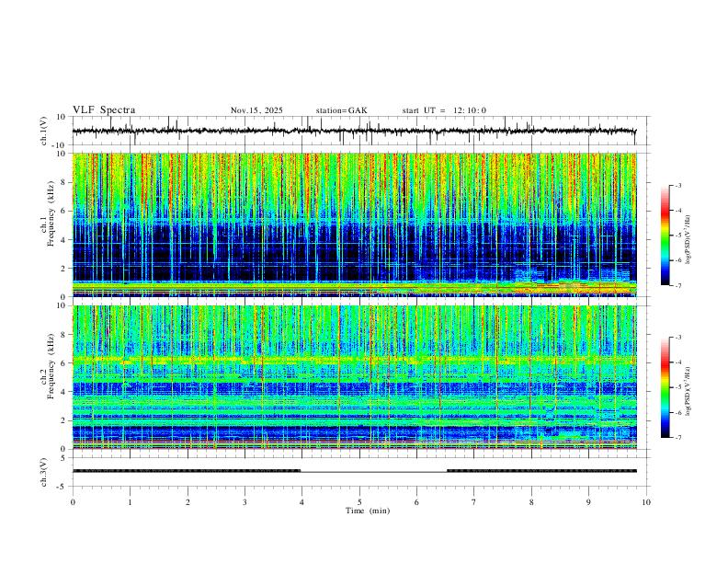
Task: Click the ch.2 log(PSD) color bar caption
Action: (688, 391)
